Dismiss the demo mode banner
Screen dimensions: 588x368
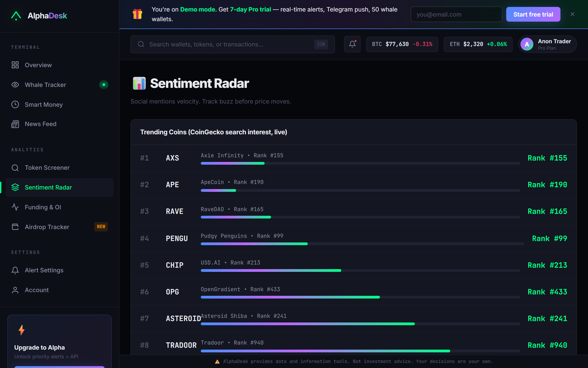pyautogui.click(x=572, y=14)
